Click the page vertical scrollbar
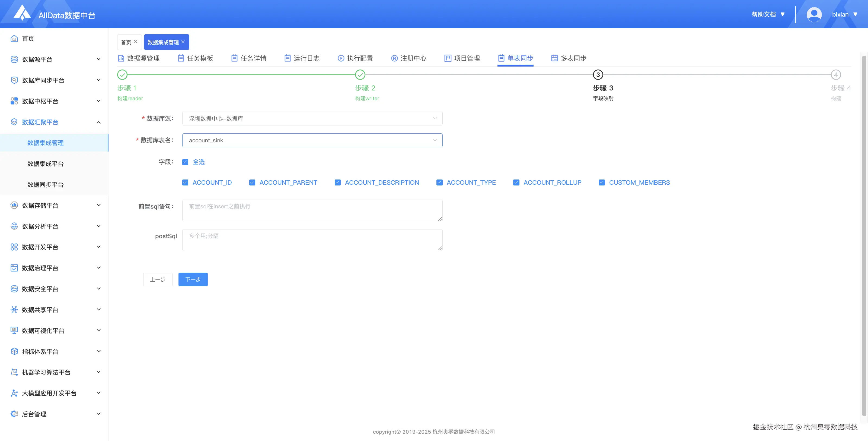Screen dimensions: 868x441 864,236
